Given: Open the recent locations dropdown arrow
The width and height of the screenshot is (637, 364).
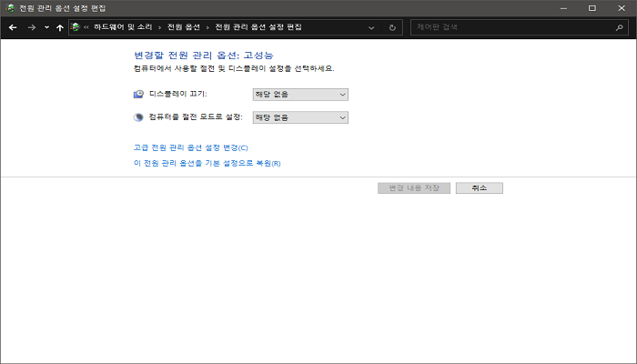Looking at the screenshot, I should pyautogui.click(x=46, y=28).
